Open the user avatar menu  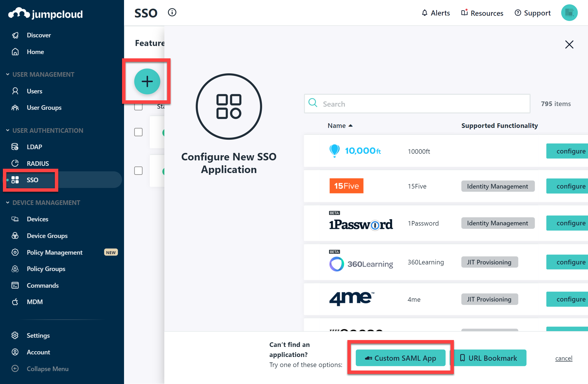tap(569, 13)
